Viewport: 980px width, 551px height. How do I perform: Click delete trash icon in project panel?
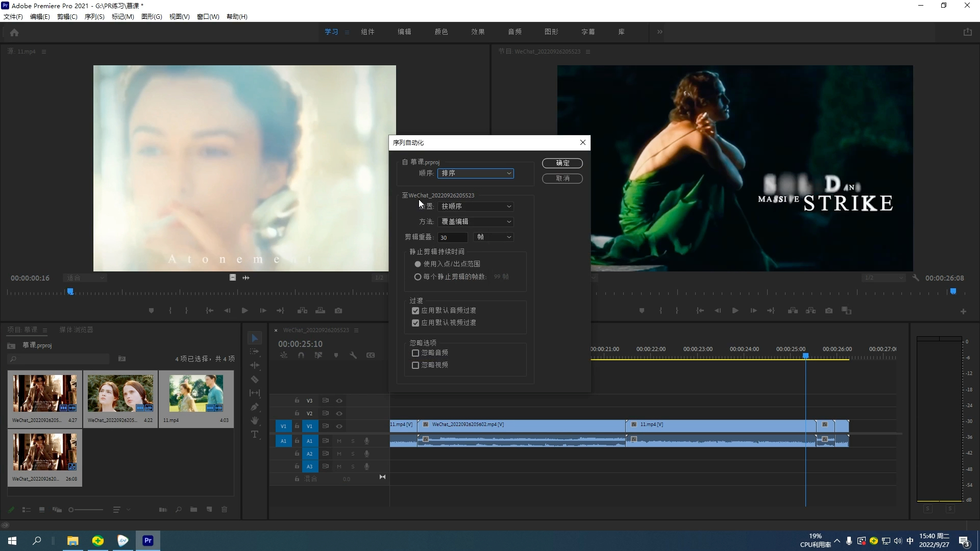224,509
